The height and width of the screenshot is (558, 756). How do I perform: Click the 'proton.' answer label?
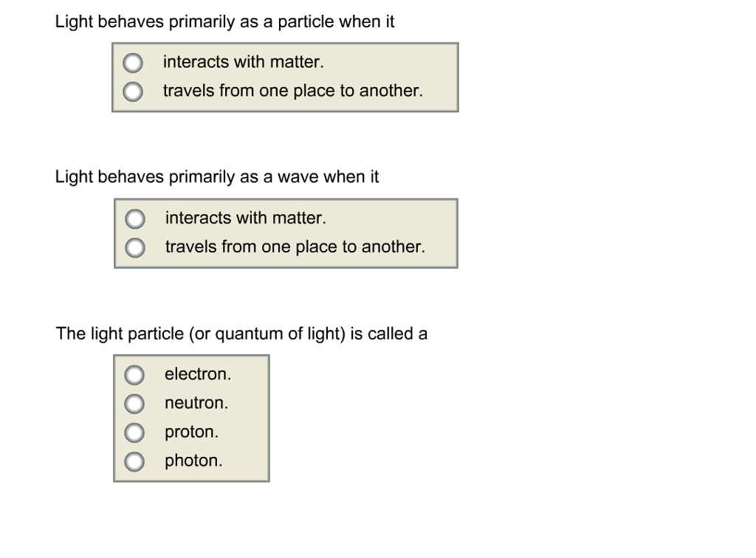(x=190, y=432)
